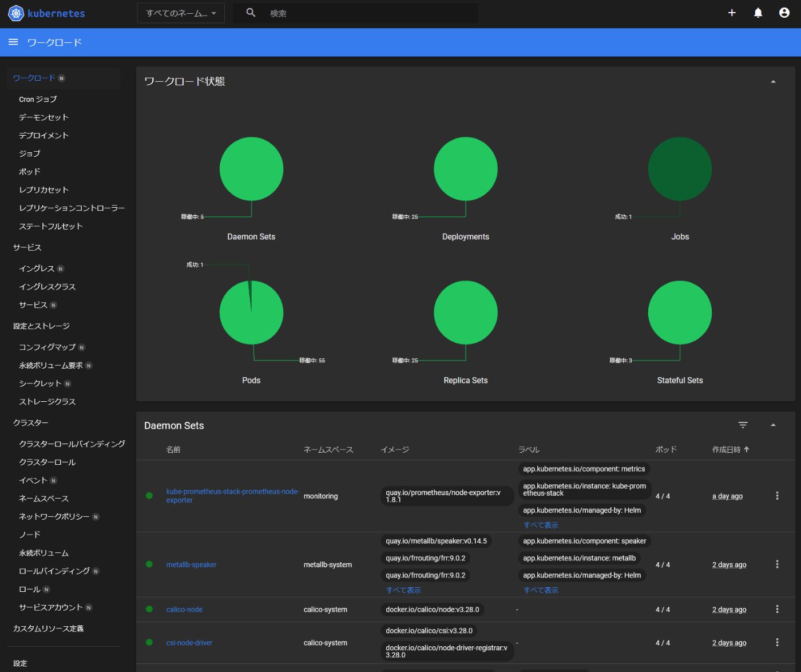Click green status dot of csi-node-driver

click(x=149, y=642)
